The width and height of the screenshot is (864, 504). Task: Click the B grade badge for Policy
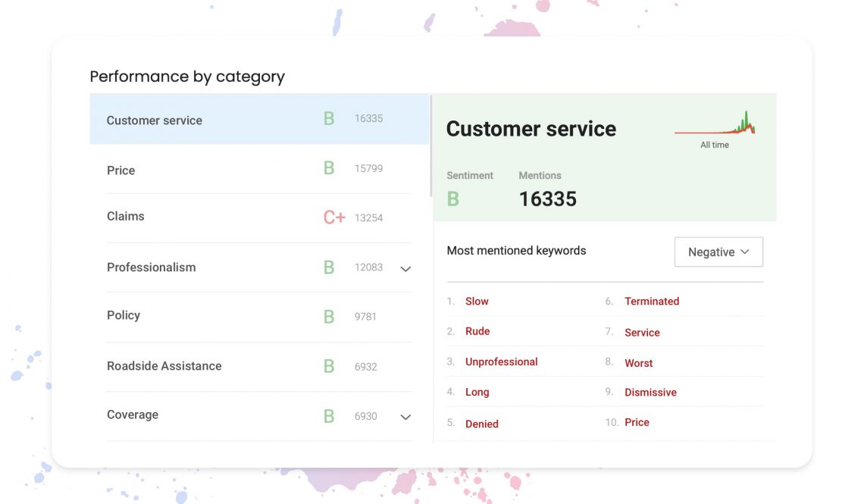coord(328,316)
